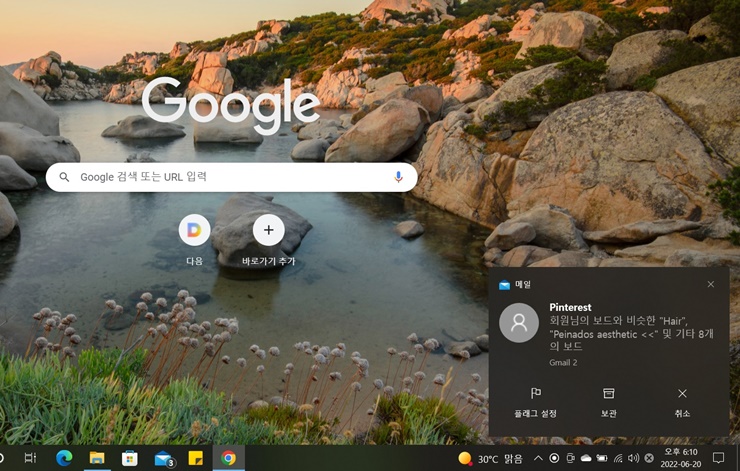Click the 메일 app icon in notification header

point(504,285)
